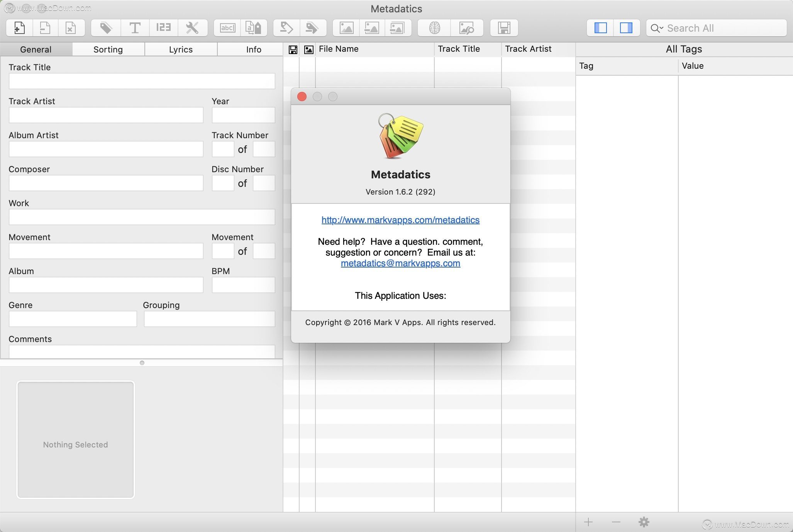Toggle the right sidebar panel button
793x532 pixels.
pyautogui.click(x=626, y=28)
